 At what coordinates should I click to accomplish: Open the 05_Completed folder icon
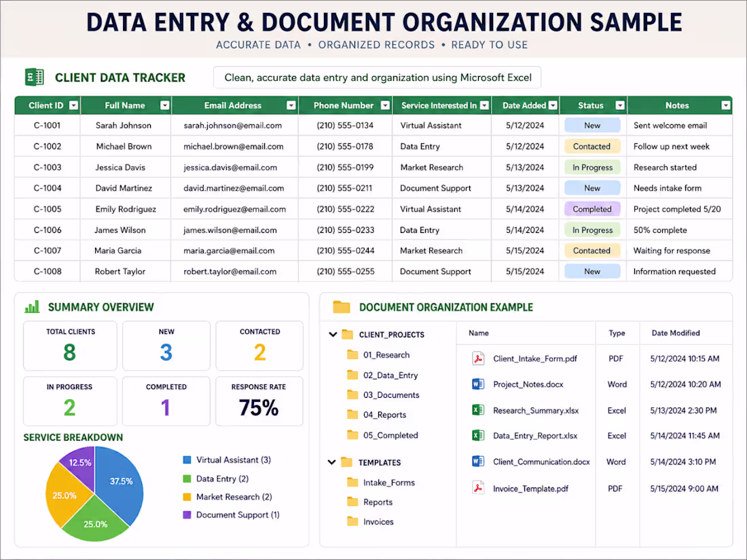[352, 434]
